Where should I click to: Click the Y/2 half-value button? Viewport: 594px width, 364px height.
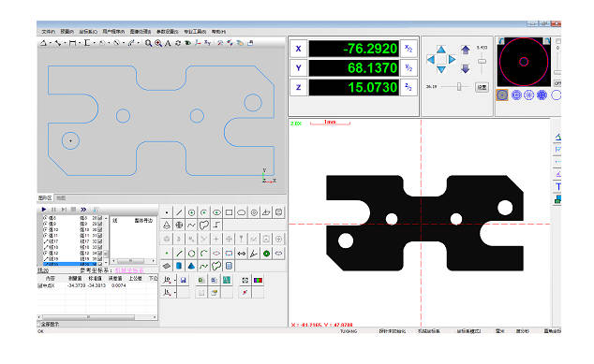(408, 68)
